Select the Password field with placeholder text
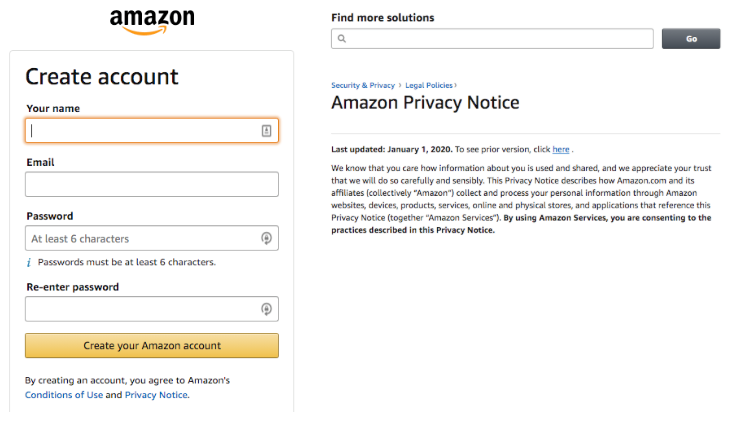 coord(142,239)
